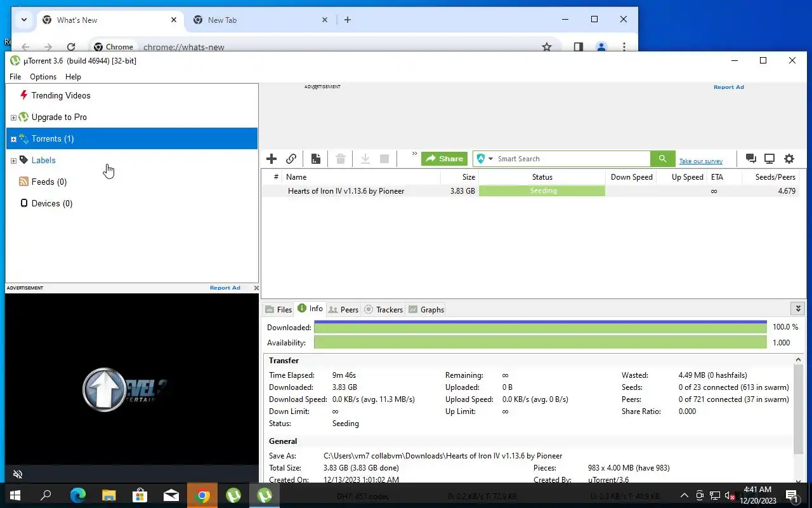Expand the Torrents (1) tree node
The height and width of the screenshot is (508, 812).
pyautogui.click(x=13, y=139)
